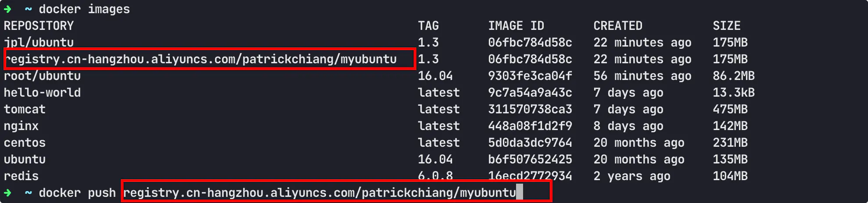Click the "docker images" command text
This screenshot has height=203, width=868.
(84, 9)
